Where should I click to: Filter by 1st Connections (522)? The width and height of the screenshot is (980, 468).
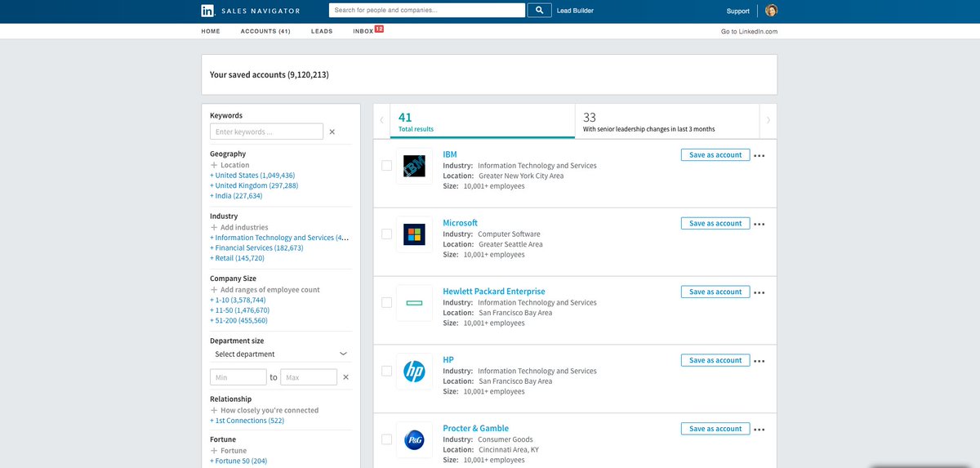[x=247, y=421]
